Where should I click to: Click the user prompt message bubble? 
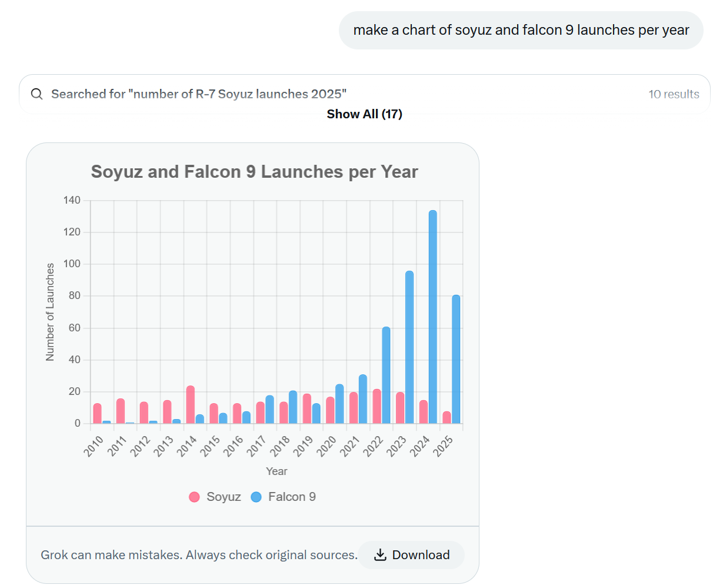[x=521, y=30]
